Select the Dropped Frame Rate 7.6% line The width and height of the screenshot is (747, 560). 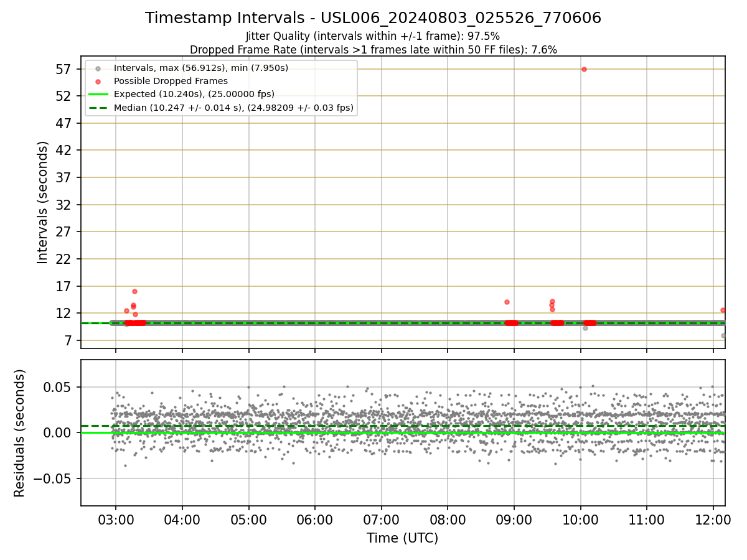click(373, 50)
